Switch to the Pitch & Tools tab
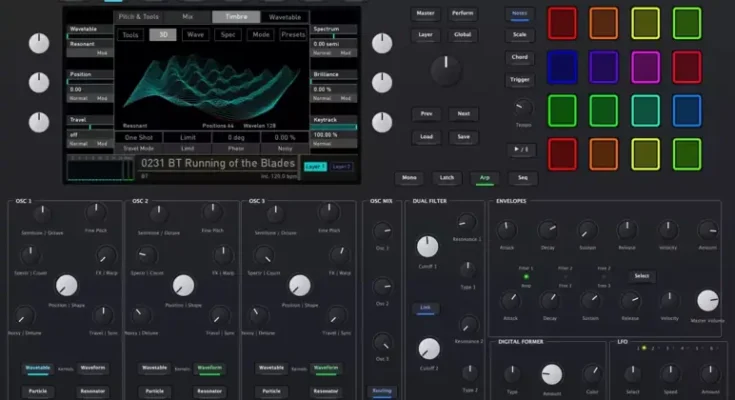 click(139, 17)
